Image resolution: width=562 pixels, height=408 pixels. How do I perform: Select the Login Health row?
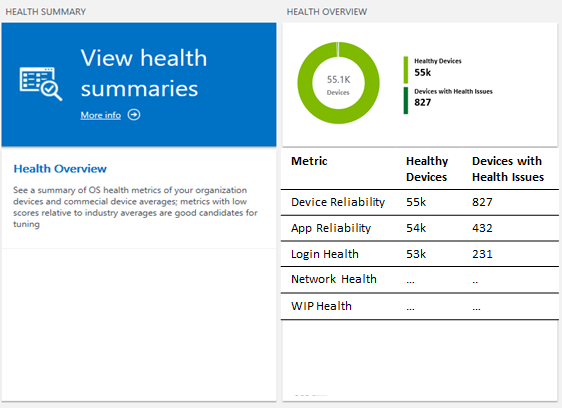pyautogui.click(x=420, y=254)
